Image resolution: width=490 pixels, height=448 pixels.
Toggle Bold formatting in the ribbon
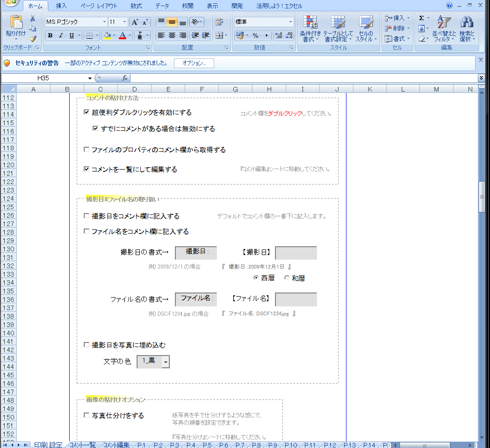click(50, 36)
